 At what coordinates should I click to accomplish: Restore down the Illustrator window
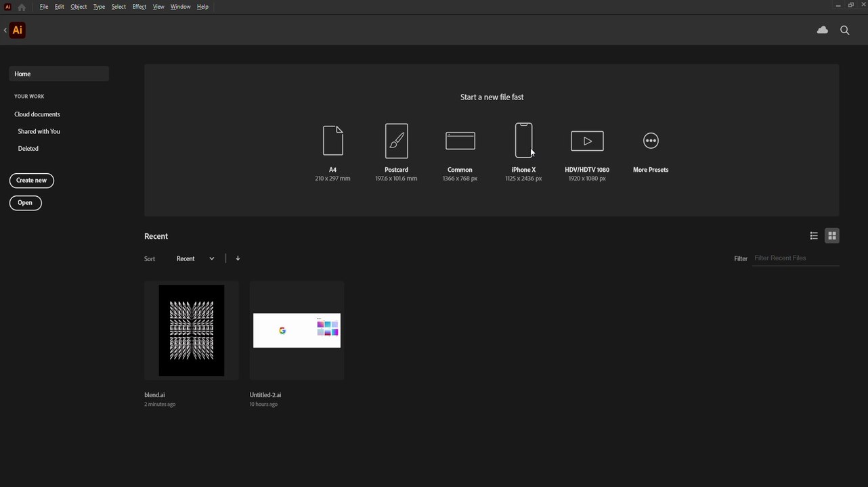851,5
